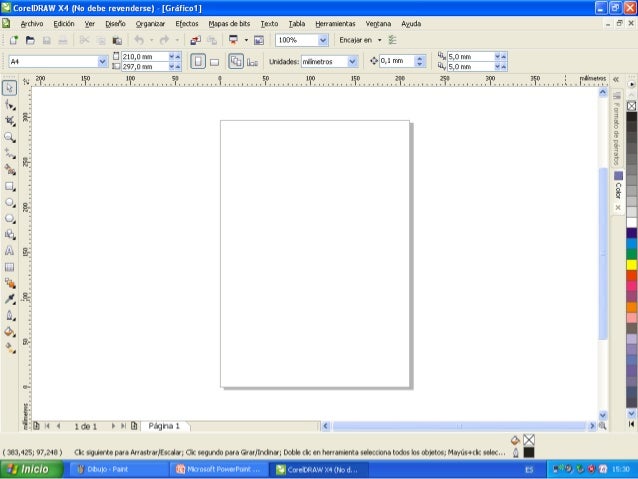Select the Pick tool in toolbox
Screen dimensions: 638x479
point(9,88)
